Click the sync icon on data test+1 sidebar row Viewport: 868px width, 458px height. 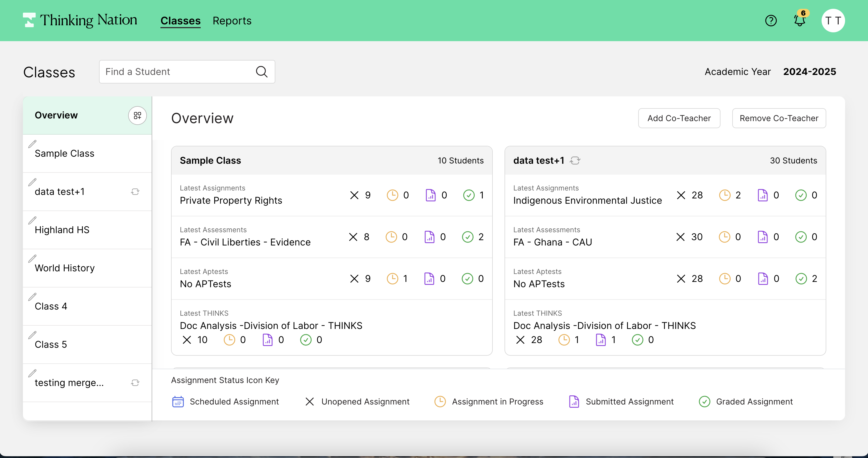tap(135, 191)
